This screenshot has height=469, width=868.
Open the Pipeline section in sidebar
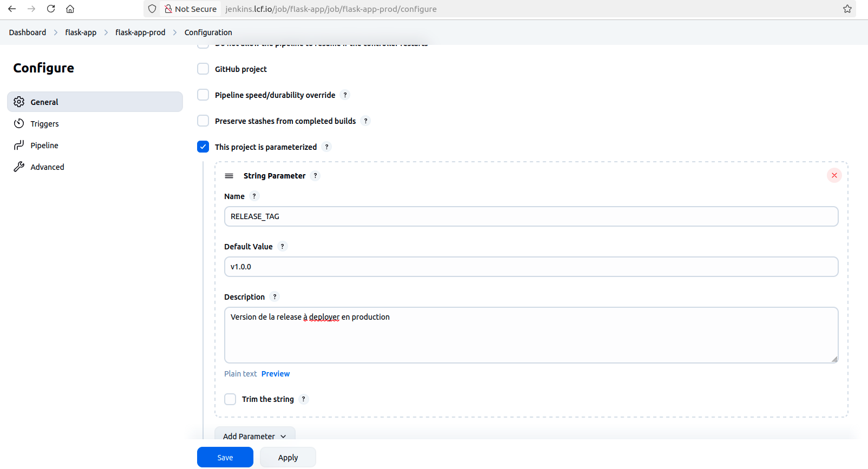coord(44,146)
